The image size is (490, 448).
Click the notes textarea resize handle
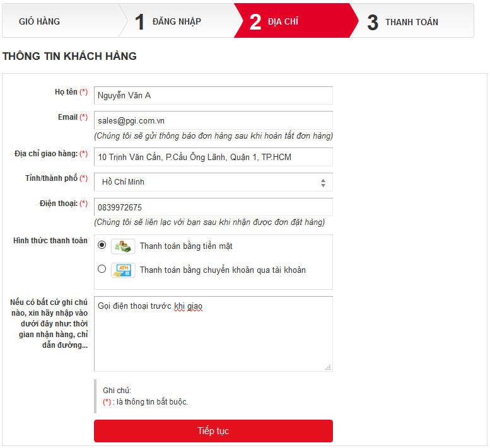pyautogui.click(x=328, y=367)
